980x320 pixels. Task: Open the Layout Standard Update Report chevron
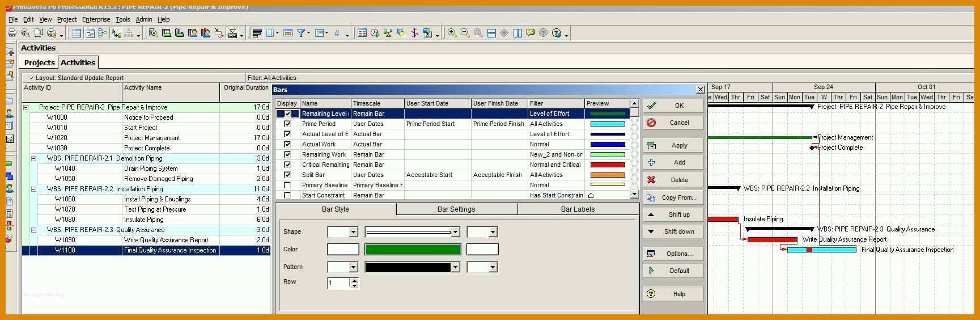click(30, 78)
